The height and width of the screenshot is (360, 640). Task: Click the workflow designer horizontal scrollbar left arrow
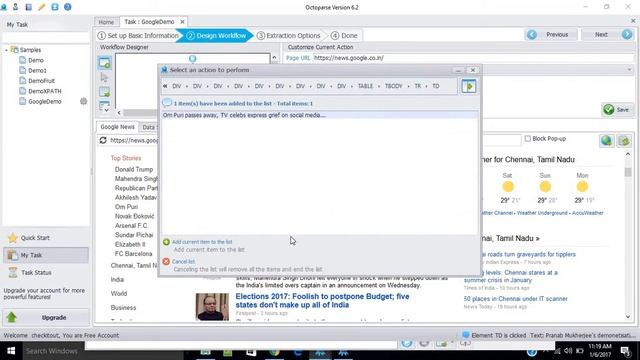[119, 112]
